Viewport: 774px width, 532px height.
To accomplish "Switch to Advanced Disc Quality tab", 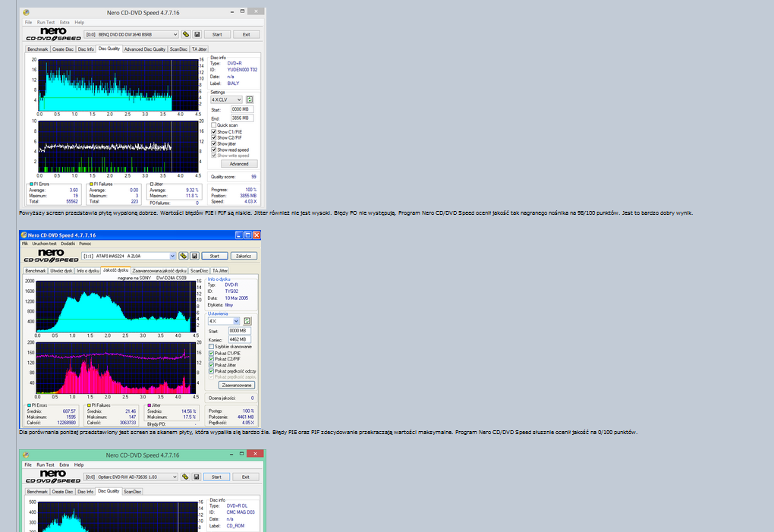I will pyautogui.click(x=145, y=49).
